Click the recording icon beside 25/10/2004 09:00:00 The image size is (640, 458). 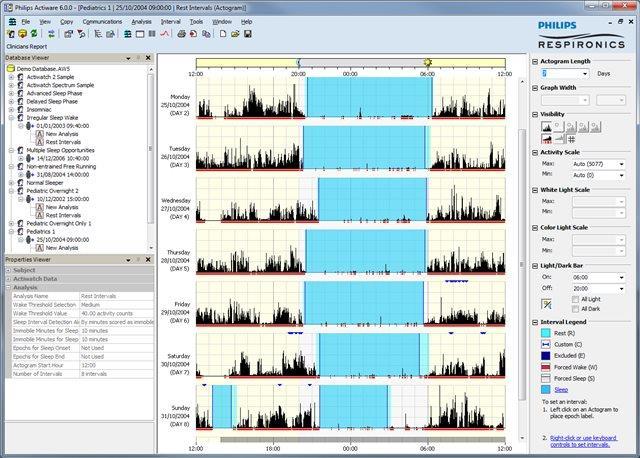(30, 240)
